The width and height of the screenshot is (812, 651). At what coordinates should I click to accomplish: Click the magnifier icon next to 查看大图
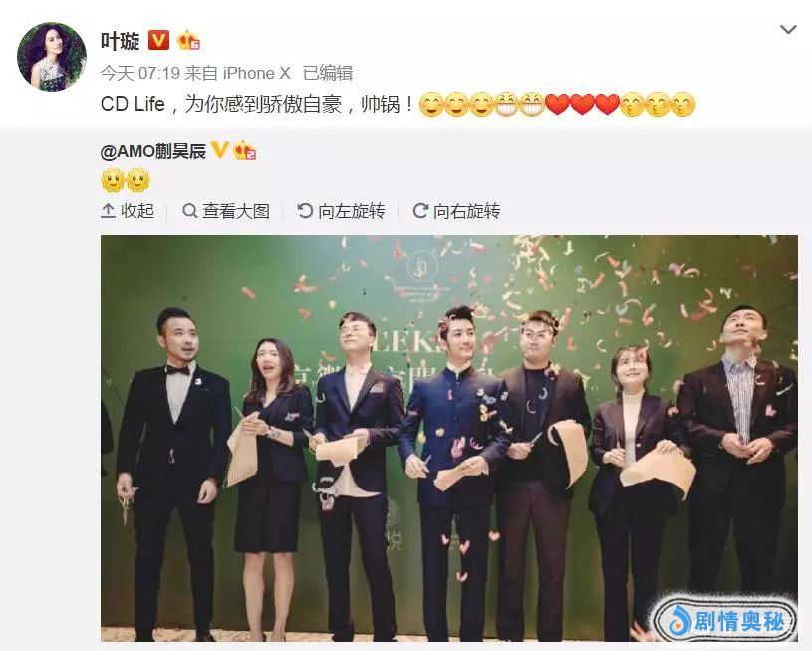coord(190,211)
